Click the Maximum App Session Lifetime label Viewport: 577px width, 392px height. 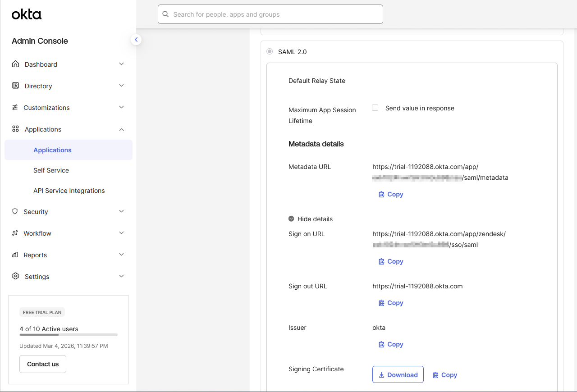pyautogui.click(x=322, y=115)
